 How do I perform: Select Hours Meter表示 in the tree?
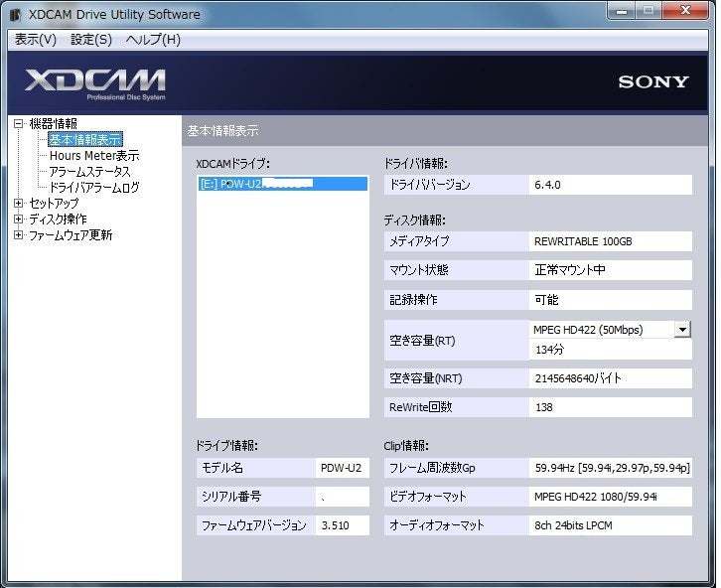94,155
